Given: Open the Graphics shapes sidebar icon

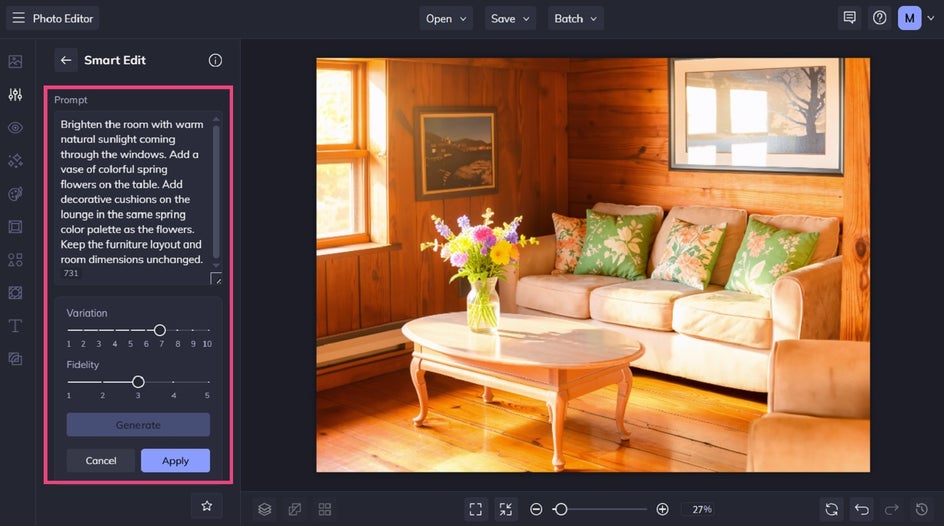Looking at the screenshot, I should pyautogui.click(x=16, y=260).
